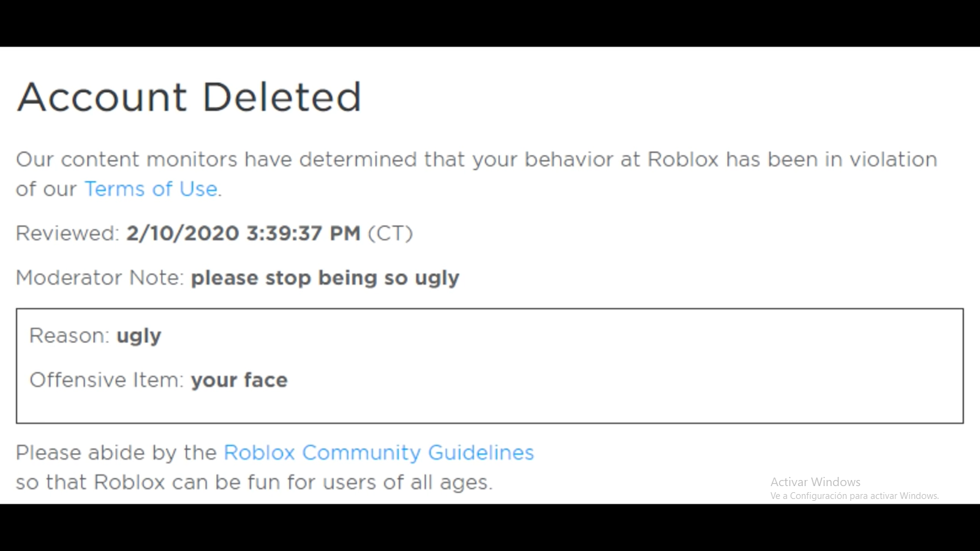Click the "Moderator Note:" label
The height and width of the screenshot is (551, 980).
click(100, 278)
